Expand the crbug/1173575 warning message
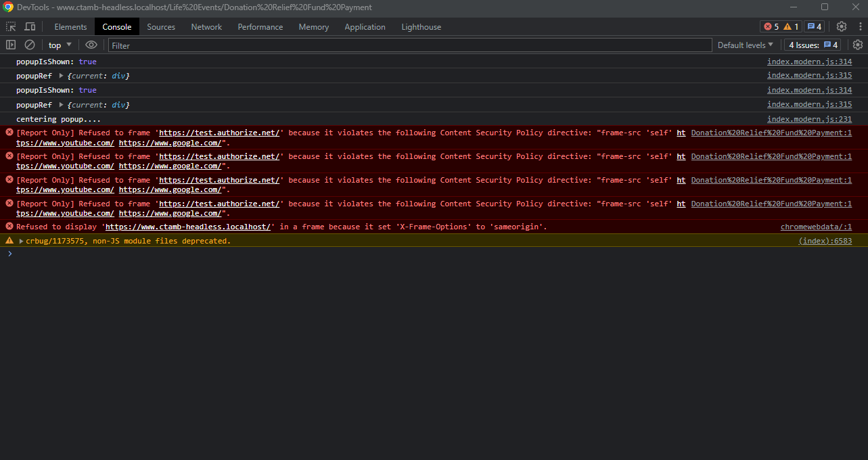Screen dimensions: 868x460 click(21, 241)
